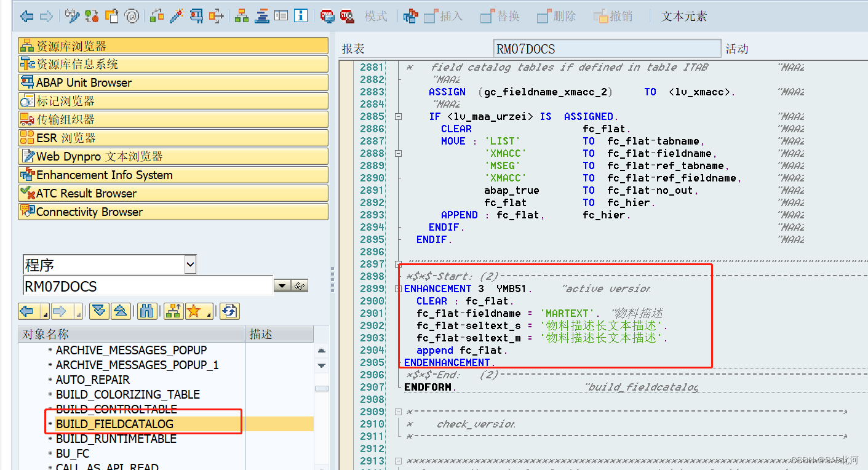
Task: Click the back arrow in top toolbar
Action: pyautogui.click(x=26, y=17)
